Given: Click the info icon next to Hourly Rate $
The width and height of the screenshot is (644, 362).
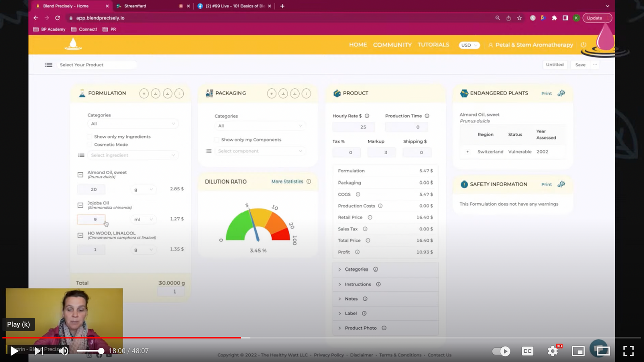Looking at the screenshot, I should pyautogui.click(x=367, y=116).
